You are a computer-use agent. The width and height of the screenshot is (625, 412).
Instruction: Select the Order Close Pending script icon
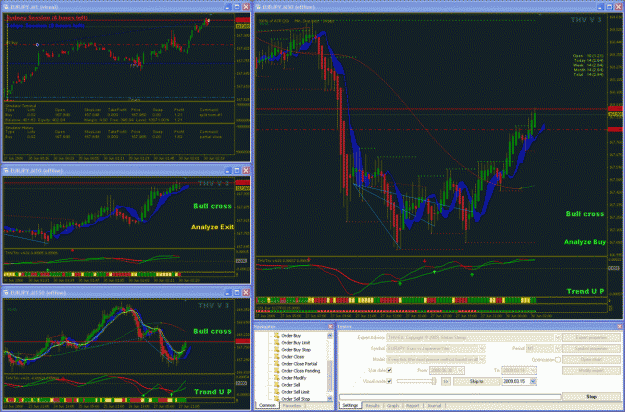[277, 371]
